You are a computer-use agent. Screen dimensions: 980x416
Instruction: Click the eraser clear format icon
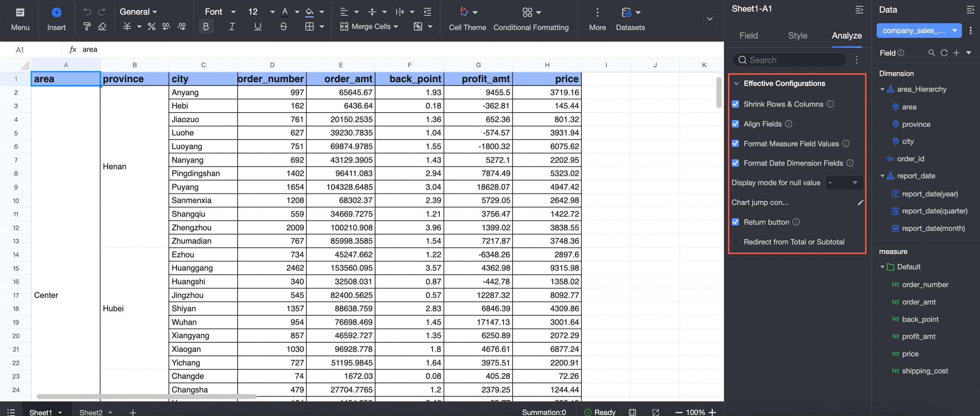tap(102, 26)
